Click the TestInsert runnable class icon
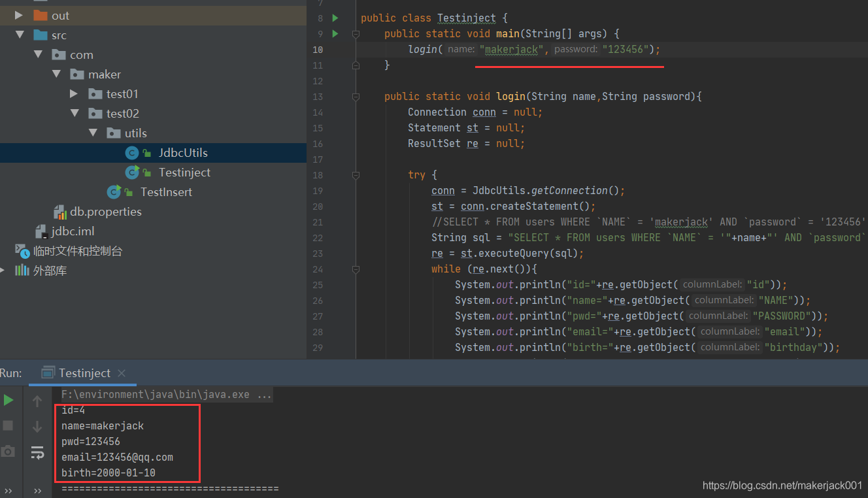Screen dimensions: 868x498 [114, 191]
